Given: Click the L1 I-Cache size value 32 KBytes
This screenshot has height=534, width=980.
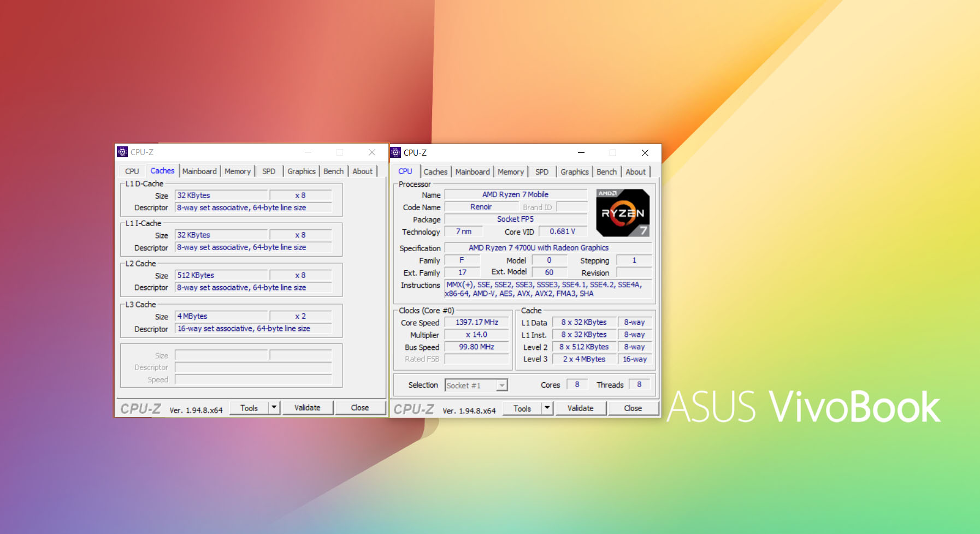Looking at the screenshot, I should tap(221, 235).
